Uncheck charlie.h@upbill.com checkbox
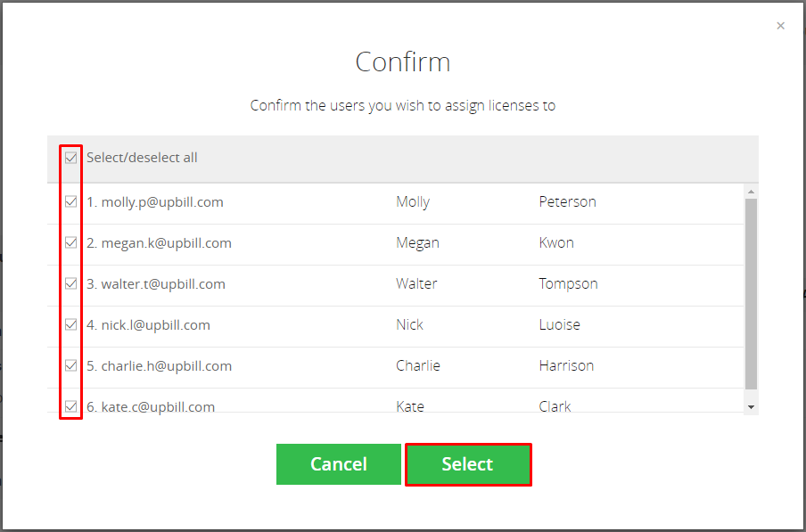The width and height of the screenshot is (806, 532). pyautogui.click(x=71, y=366)
